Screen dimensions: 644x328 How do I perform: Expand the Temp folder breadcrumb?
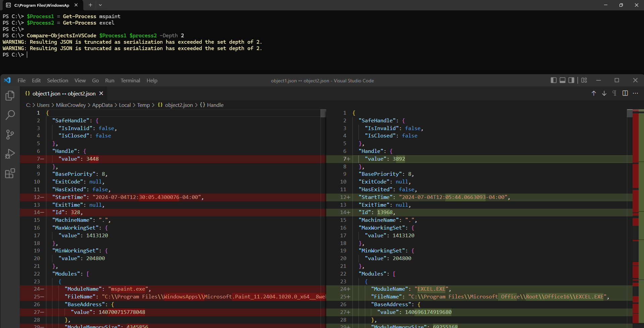144,105
